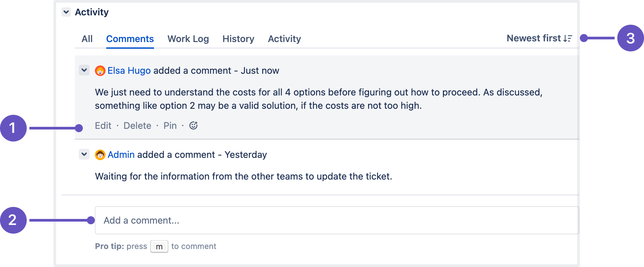Select the Comments tab
Viewport: 644px width, 267px height.
[x=130, y=39]
